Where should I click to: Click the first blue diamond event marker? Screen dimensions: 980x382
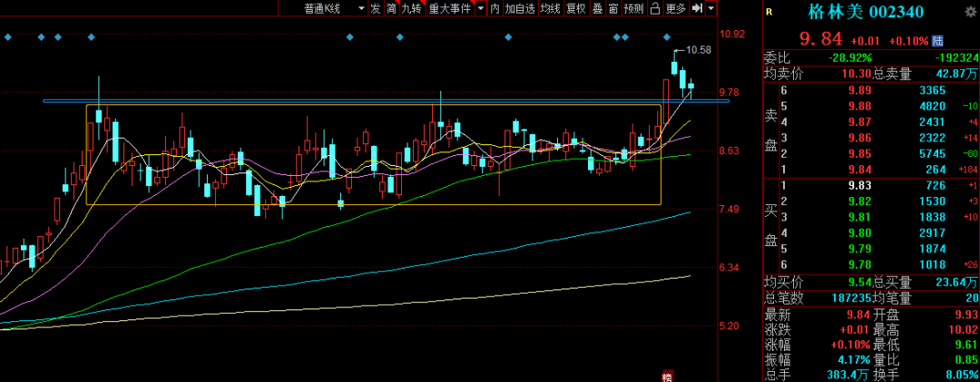(x=8, y=37)
